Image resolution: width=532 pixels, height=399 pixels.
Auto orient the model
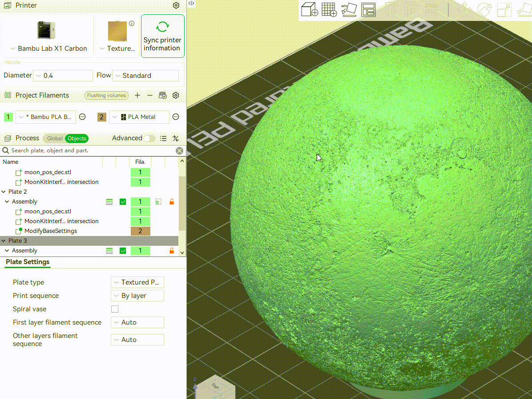(x=349, y=9)
